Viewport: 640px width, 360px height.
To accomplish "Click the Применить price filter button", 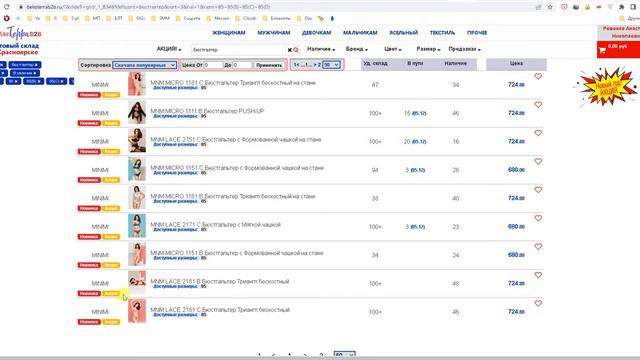I will [x=269, y=65].
